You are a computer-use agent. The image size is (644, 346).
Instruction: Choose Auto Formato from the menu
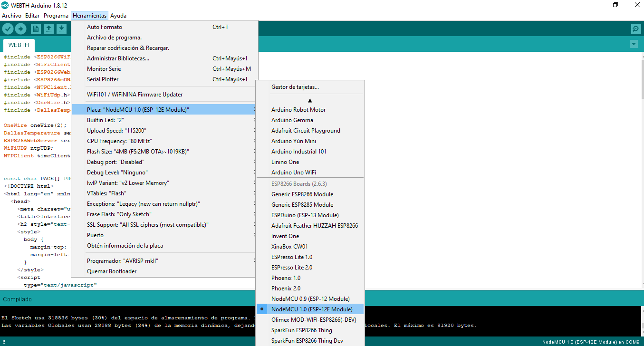(x=164, y=27)
